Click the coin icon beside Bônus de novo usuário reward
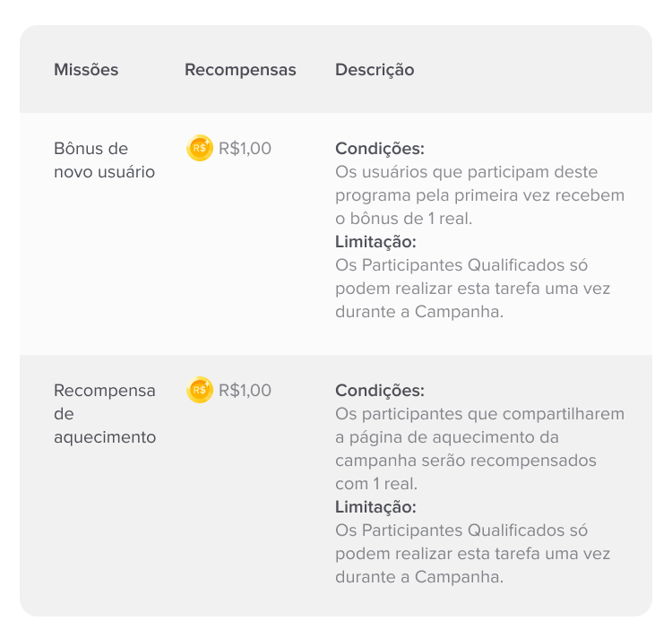This screenshot has width=672, height=638. click(x=200, y=148)
